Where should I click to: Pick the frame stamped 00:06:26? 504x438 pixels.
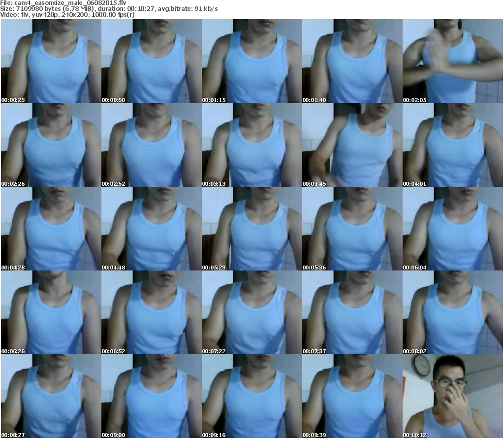click(51, 312)
